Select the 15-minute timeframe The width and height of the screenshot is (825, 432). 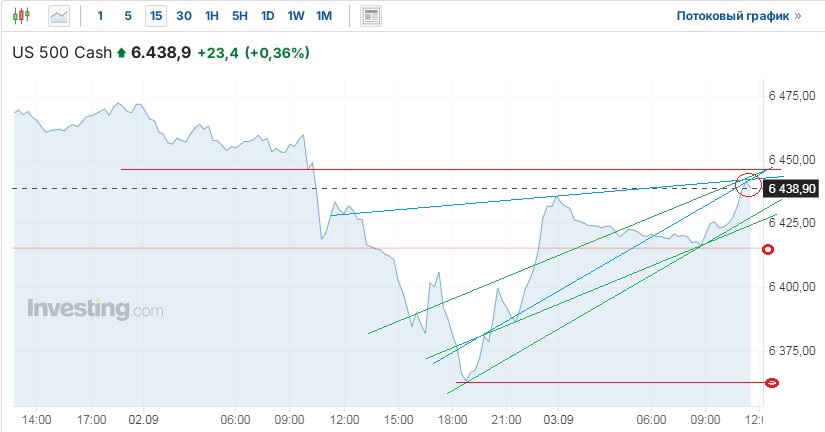(x=155, y=16)
